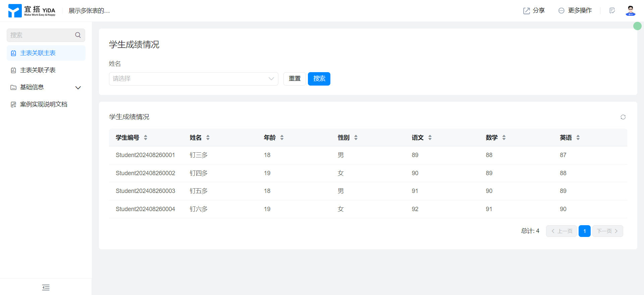Click the 更多操作 ellipsis icon
644x295 pixels.
561,11
